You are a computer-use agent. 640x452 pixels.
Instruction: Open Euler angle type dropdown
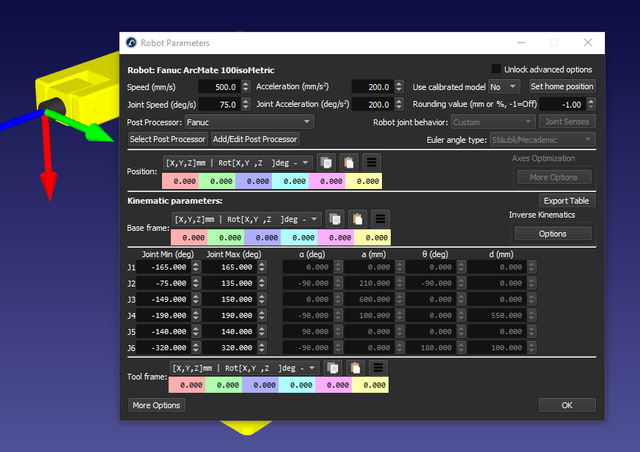pos(542,140)
